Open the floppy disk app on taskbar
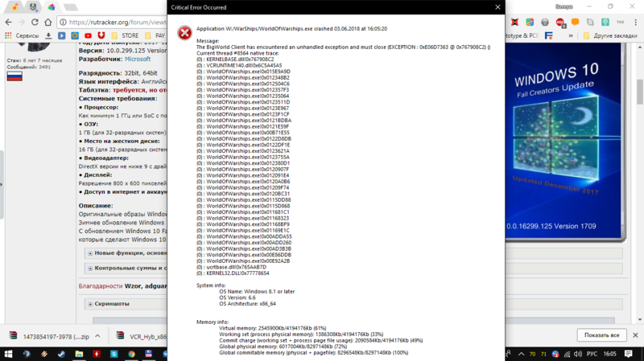The height and width of the screenshot is (361, 644). point(149,354)
